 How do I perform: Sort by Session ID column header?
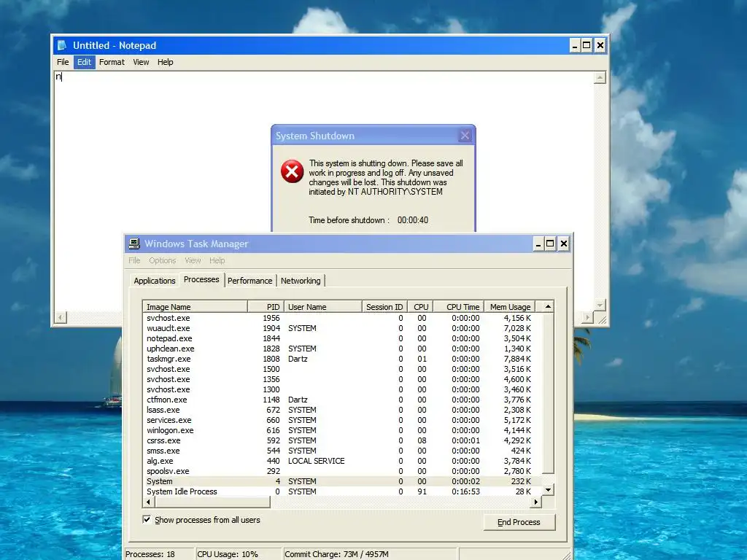pos(384,307)
